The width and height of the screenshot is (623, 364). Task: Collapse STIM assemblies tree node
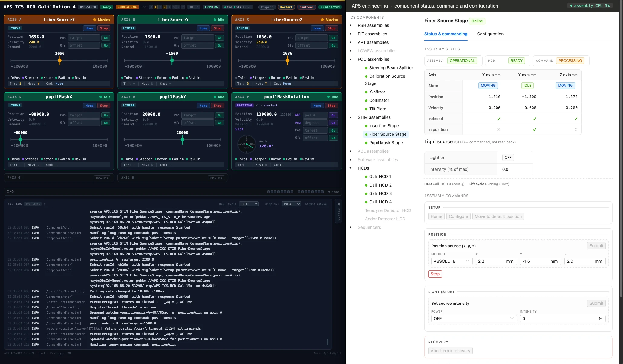tap(351, 118)
